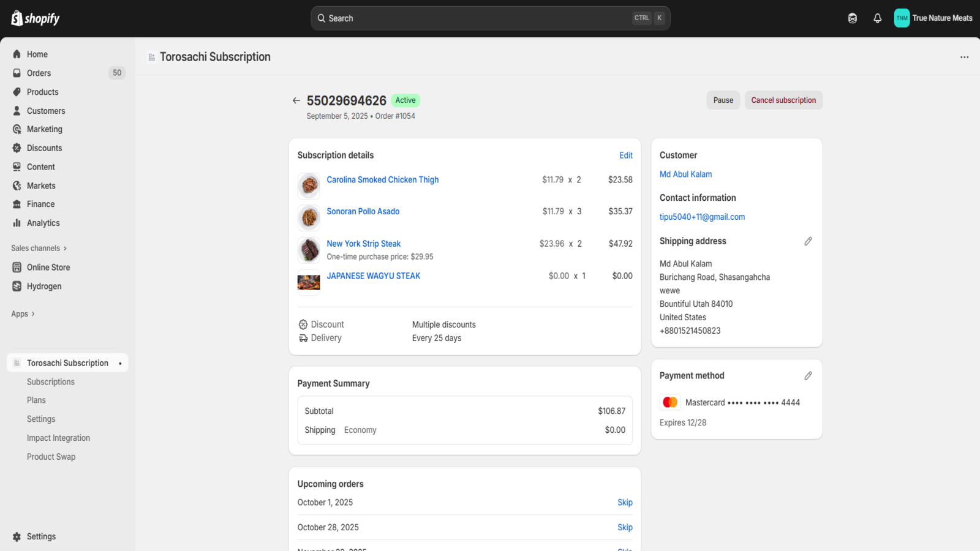Image resolution: width=980 pixels, height=551 pixels.
Task: Click the Torosachi app icon in page header
Action: click(x=151, y=57)
